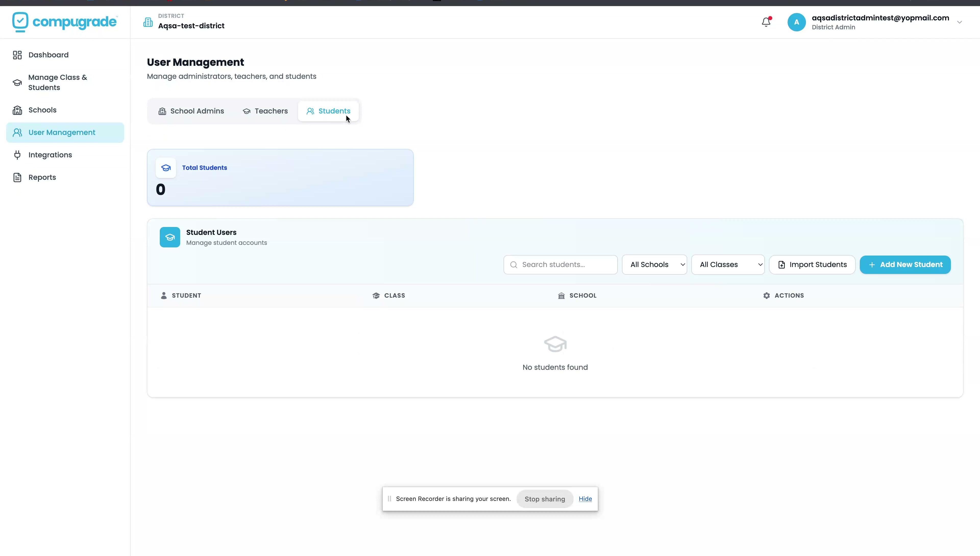Focus the Search students field
Viewport: 980px width, 556px height.
[x=560, y=265]
